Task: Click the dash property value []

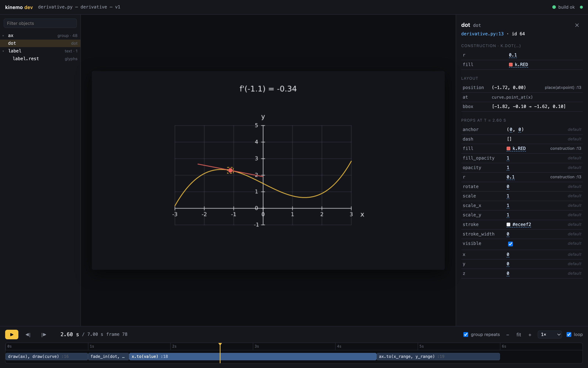Action: [509, 139]
